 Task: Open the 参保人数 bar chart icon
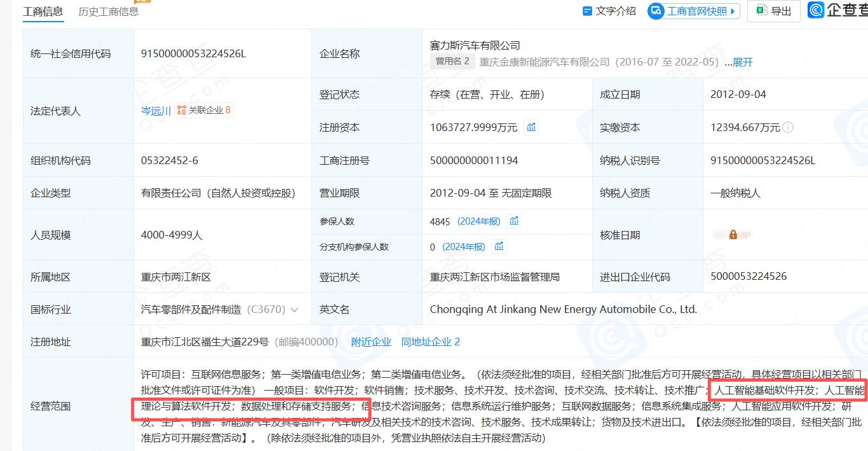(x=513, y=221)
